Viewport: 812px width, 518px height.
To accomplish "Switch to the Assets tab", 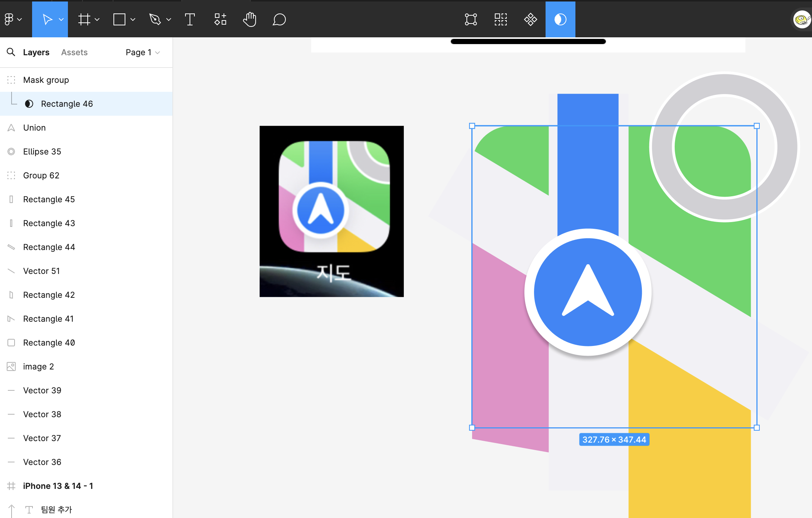I will tap(74, 52).
